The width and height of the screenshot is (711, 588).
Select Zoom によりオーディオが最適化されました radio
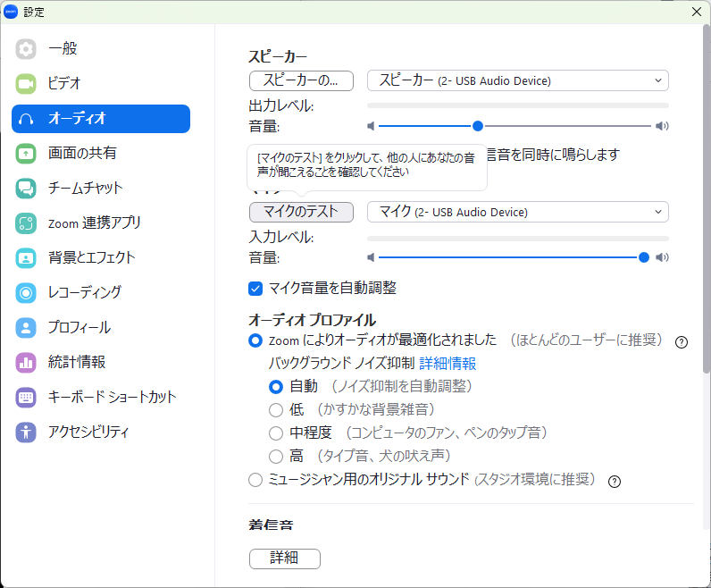point(255,340)
